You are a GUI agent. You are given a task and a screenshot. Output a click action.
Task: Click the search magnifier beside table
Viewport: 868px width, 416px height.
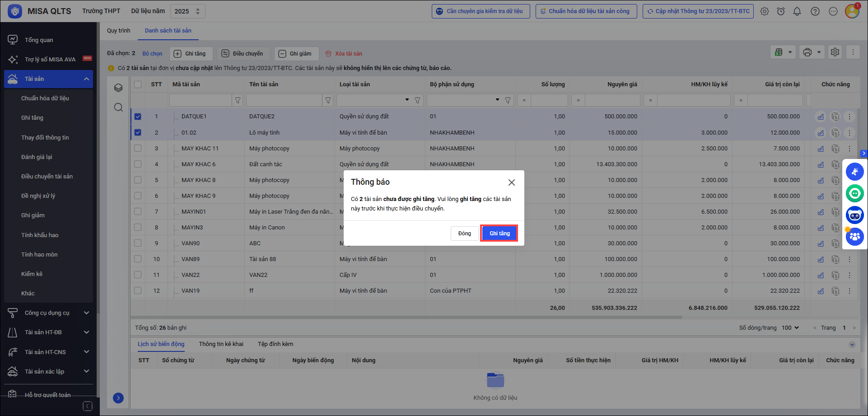click(118, 108)
